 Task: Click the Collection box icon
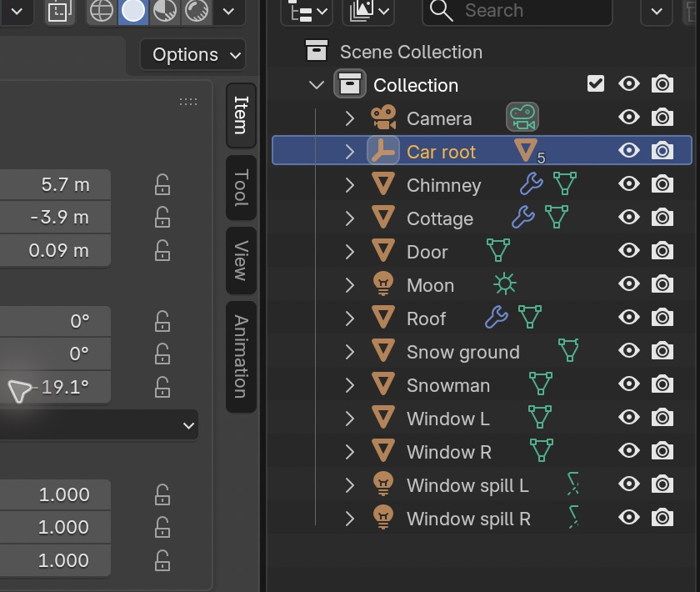click(x=349, y=84)
